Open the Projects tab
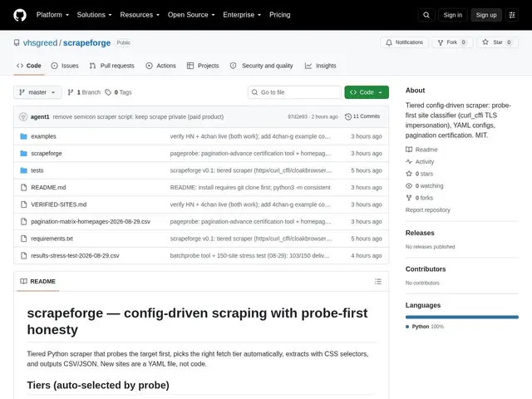 click(x=203, y=66)
